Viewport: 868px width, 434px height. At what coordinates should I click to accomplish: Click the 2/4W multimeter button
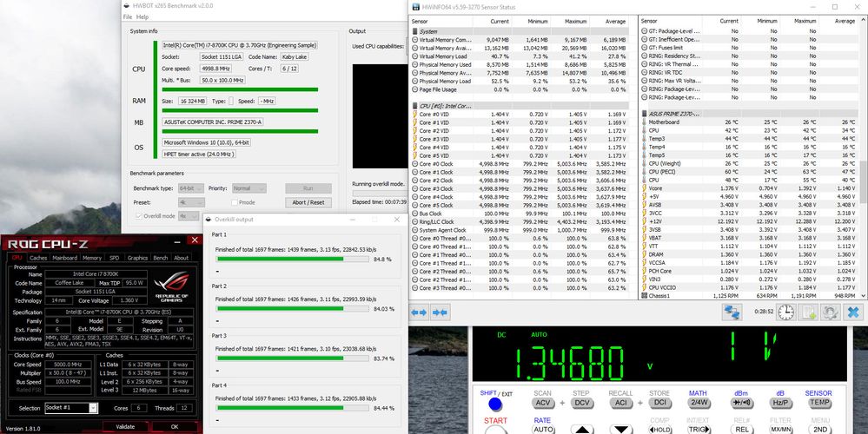pyautogui.click(x=699, y=403)
